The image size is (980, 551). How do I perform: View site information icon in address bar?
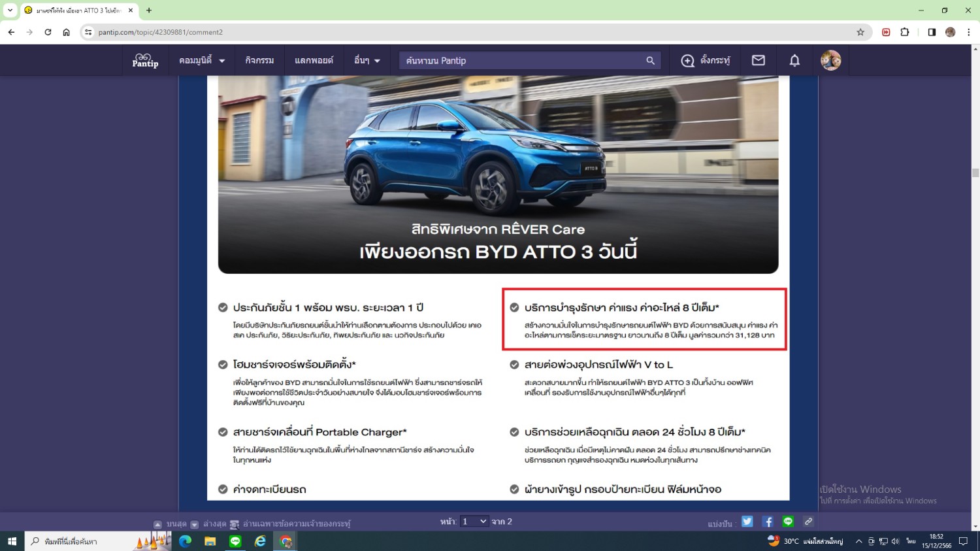click(89, 32)
